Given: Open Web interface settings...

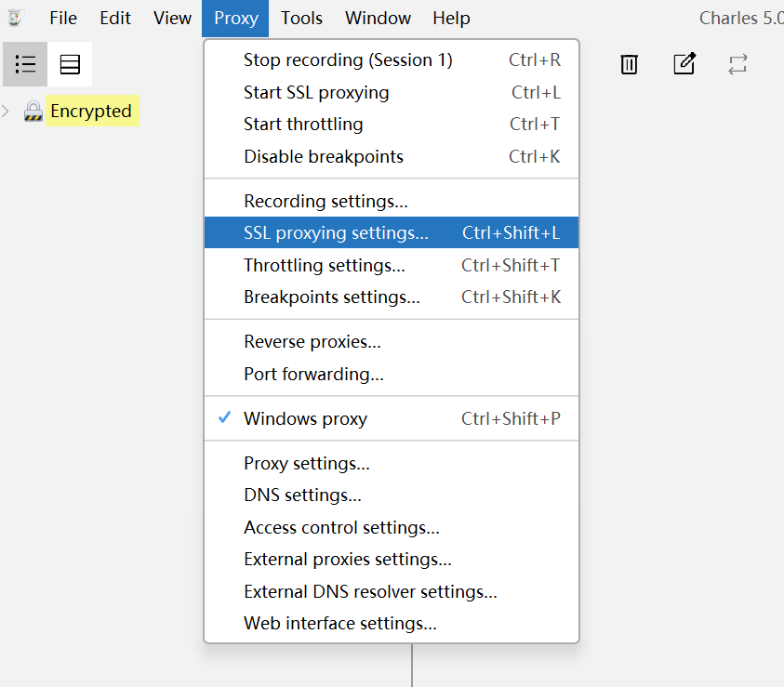Looking at the screenshot, I should (392, 623).
